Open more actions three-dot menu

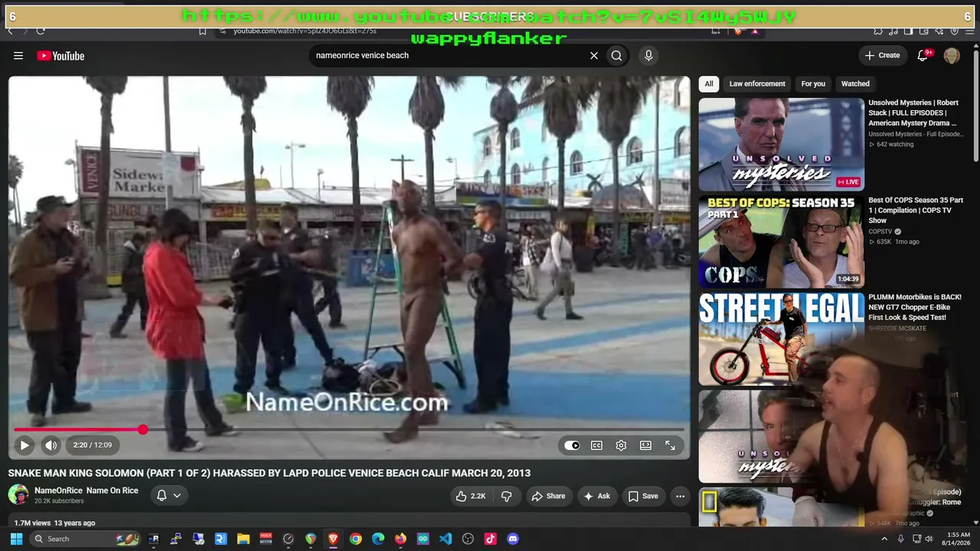[x=680, y=496]
